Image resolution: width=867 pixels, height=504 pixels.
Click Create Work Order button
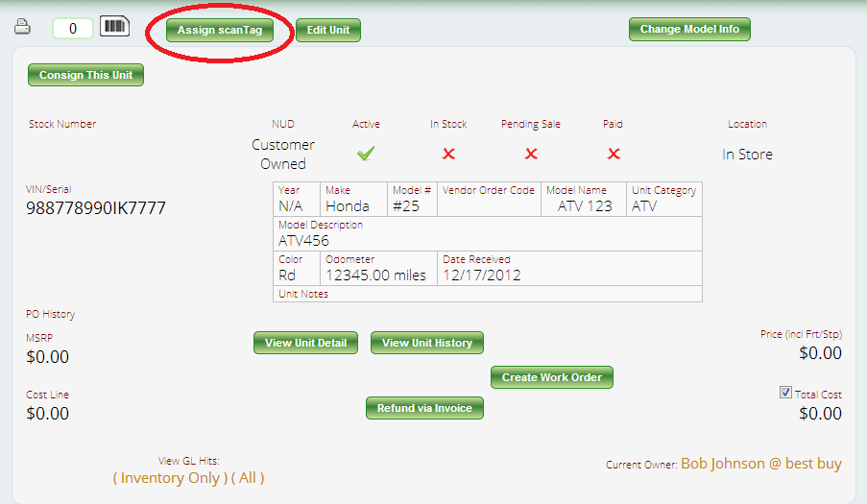click(552, 377)
